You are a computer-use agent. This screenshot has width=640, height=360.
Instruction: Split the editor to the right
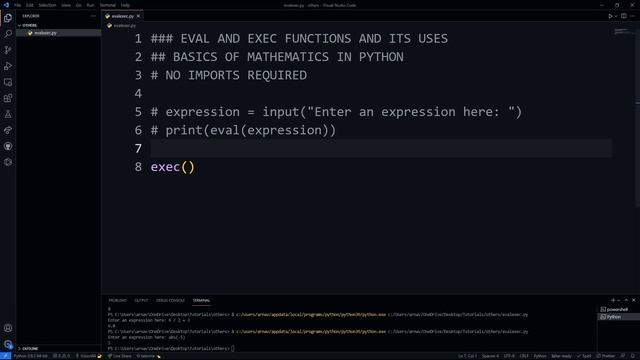point(624,16)
